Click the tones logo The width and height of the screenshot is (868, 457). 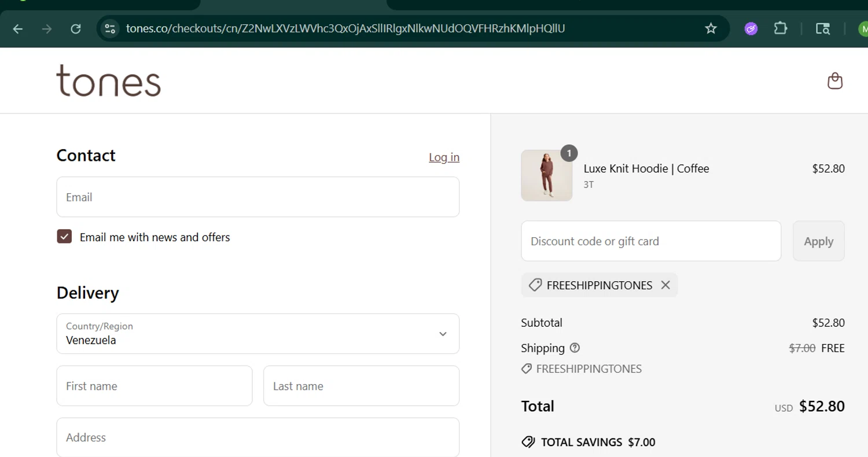(108, 80)
